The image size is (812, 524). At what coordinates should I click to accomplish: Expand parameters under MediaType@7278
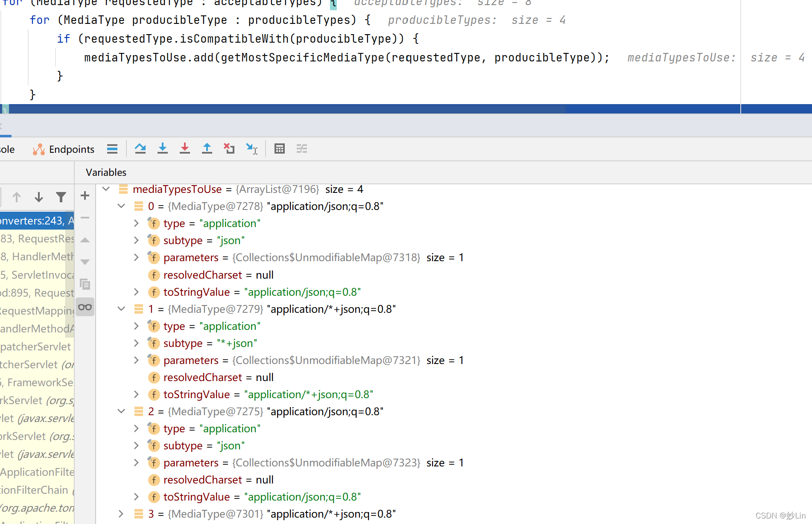click(136, 257)
